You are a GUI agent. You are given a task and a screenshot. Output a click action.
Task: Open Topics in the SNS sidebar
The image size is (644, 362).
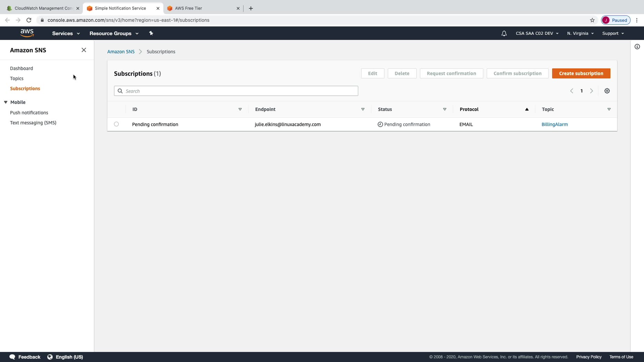tap(17, 79)
